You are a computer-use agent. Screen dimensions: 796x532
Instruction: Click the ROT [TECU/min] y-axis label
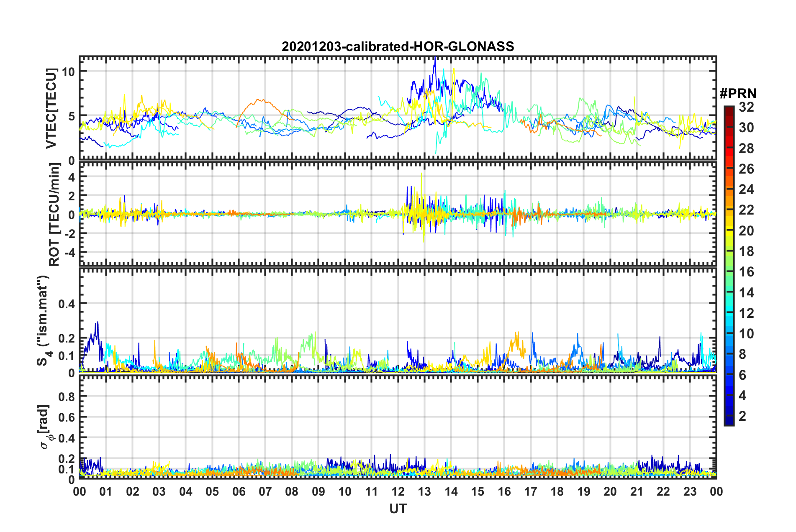coord(54,215)
